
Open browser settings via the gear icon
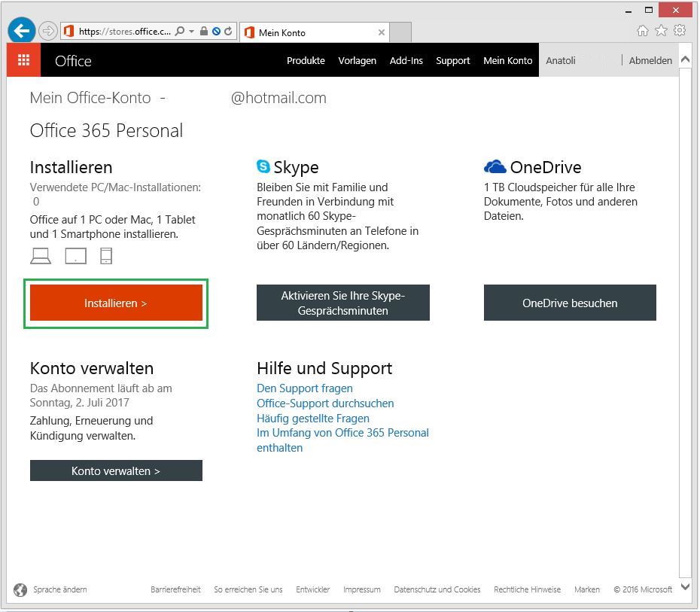679,30
